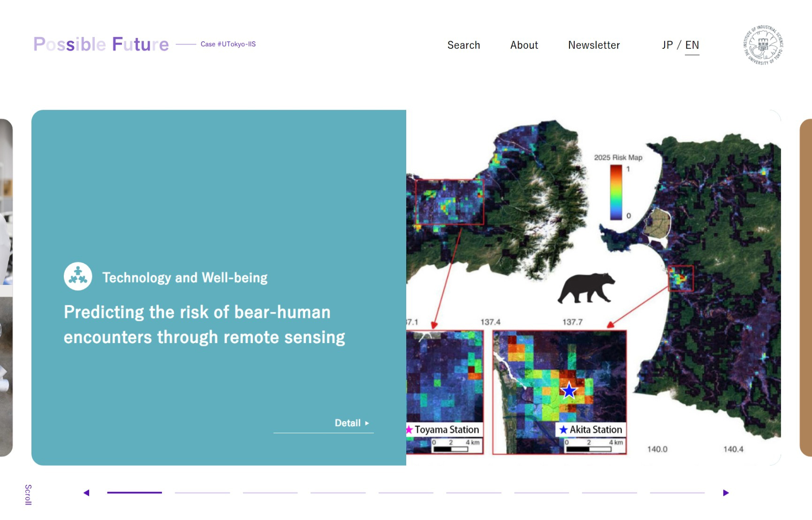812x520 pixels.
Task: Jump to the fifth slide indicator
Action: (406, 493)
